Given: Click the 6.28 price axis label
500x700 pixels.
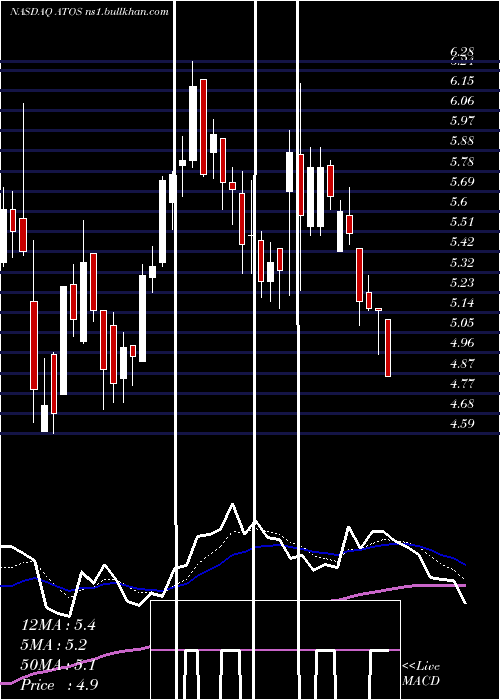Looking at the screenshot, I should (x=462, y=52).
